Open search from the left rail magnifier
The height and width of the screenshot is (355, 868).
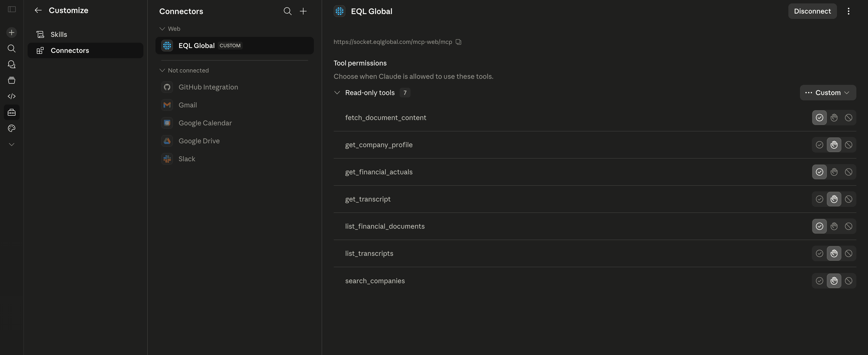pyautogui.click(x=12, y=48)
